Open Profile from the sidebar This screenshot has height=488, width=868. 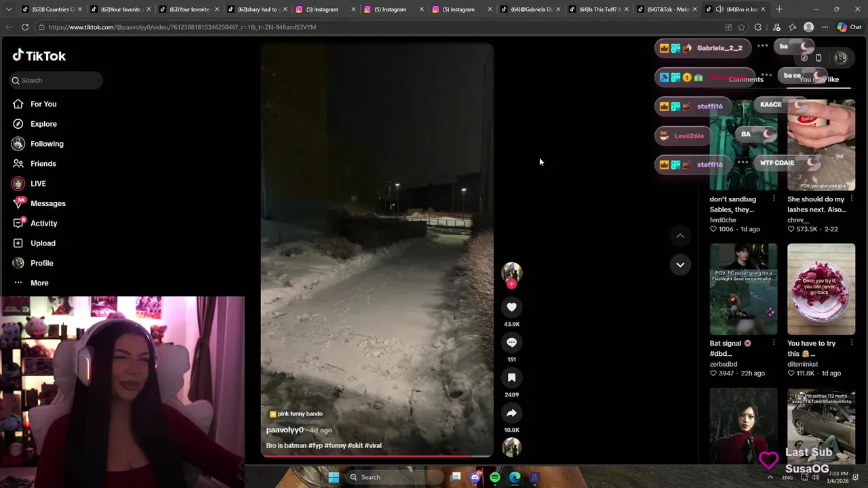41,263
